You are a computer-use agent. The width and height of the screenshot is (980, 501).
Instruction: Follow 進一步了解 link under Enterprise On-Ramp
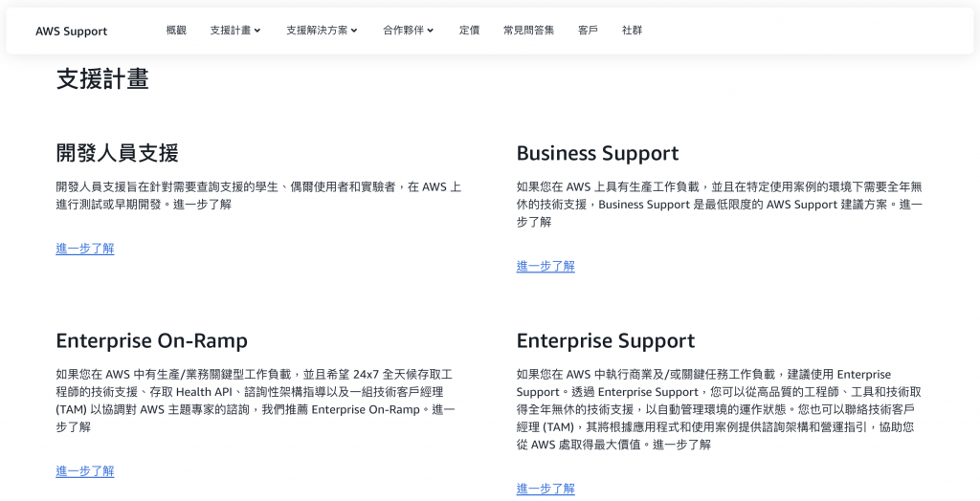click(85, 471)
